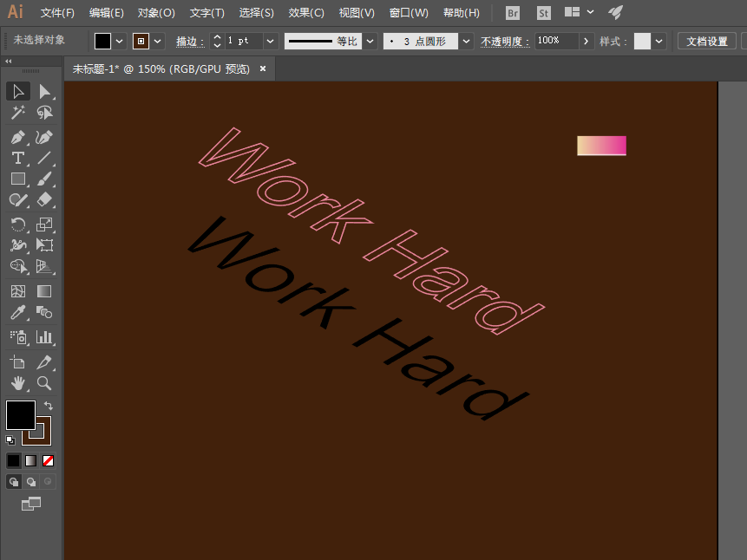The image size is (747, 560).
Task: Switch to Draw Behind mode
Action: click(x=31, y=481)
